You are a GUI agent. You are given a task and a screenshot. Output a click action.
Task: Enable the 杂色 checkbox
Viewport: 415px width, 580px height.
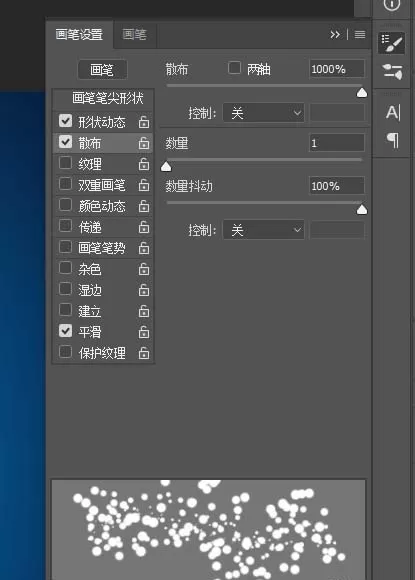point(65,268)
